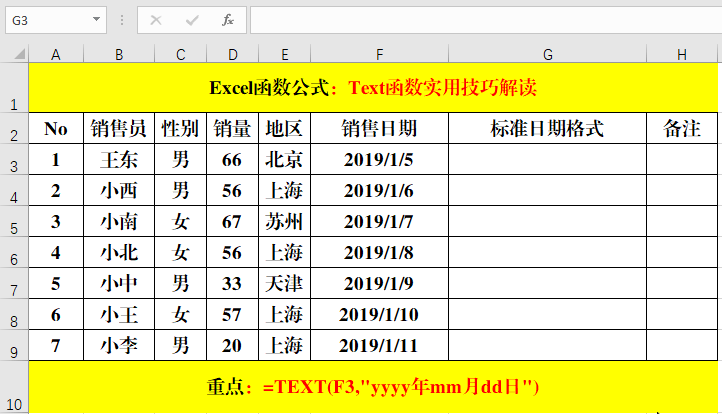Select cell G9 in 小李's row
Screen dimensions: 722x414
coord(547,345)
